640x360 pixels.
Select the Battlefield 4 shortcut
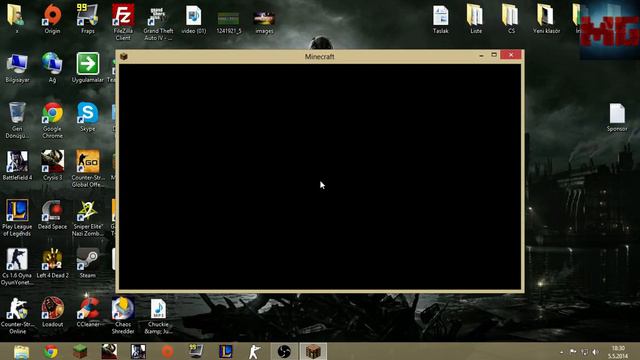[x=17, y=166]
